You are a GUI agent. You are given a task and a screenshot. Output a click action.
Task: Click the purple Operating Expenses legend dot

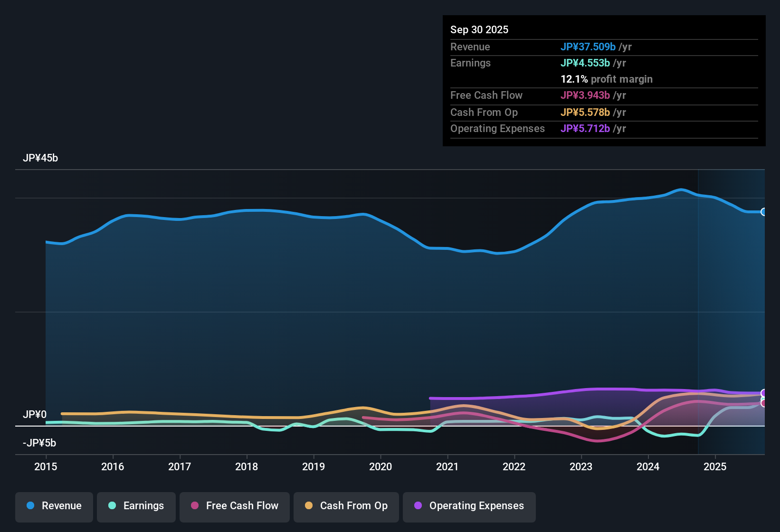418,506
